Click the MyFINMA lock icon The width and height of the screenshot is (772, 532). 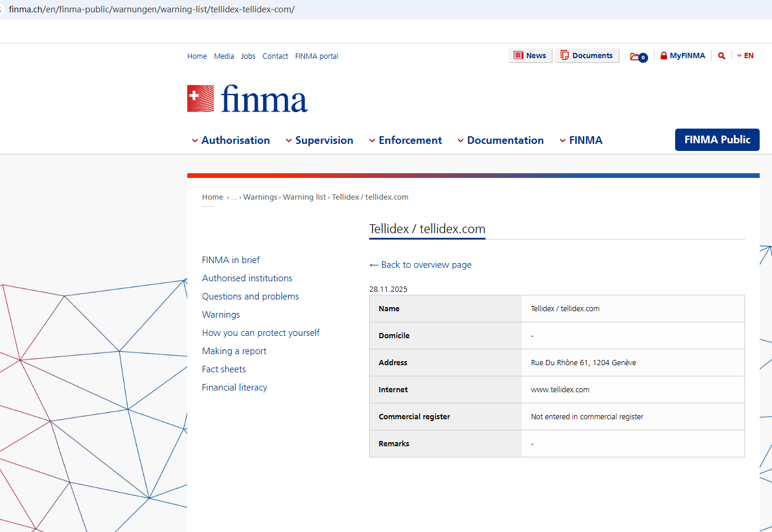(664, 56)
